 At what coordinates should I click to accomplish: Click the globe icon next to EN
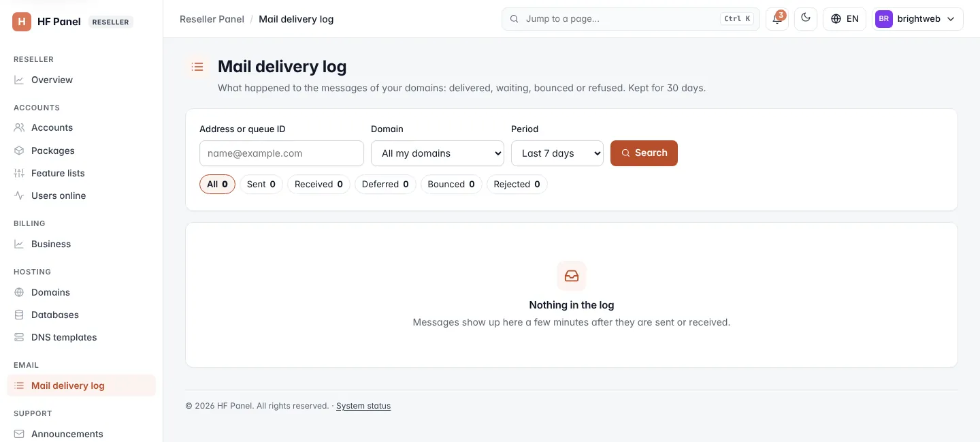coord(836,19)
